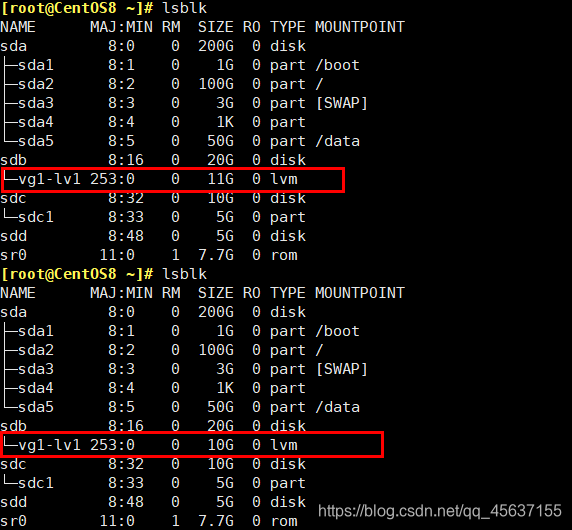The height and width of the screenshot is (530, 572).
Task: Click sdc1 in the second lsblk output
Action: (36, 483)
